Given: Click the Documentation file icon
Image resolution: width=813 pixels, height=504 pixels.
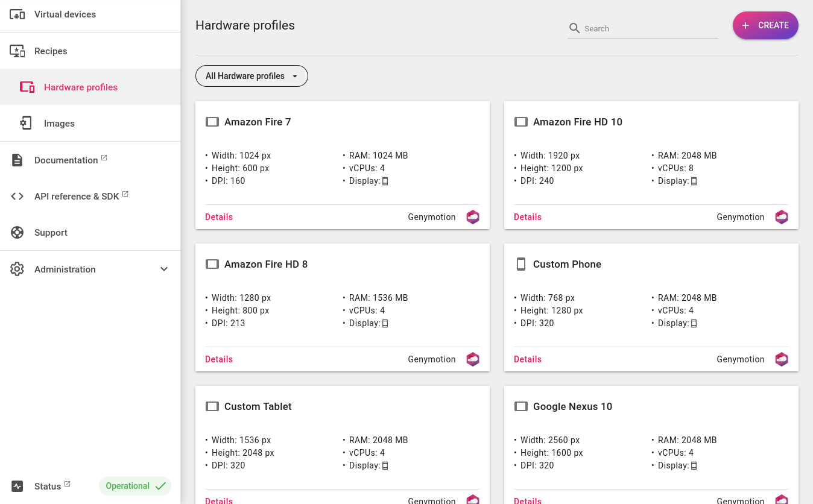Looking at the screenshot, I should (17, 160).
